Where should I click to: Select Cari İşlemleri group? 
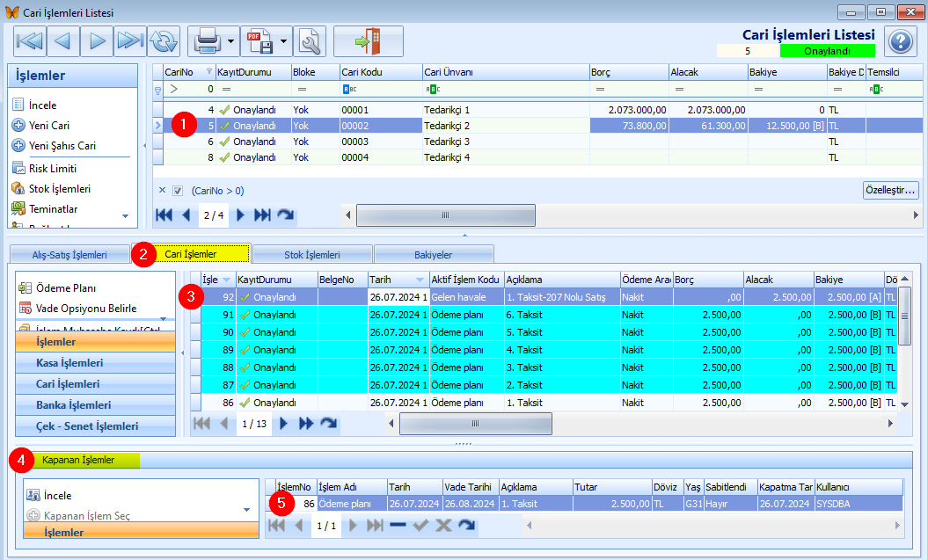(x=95, y=384)
